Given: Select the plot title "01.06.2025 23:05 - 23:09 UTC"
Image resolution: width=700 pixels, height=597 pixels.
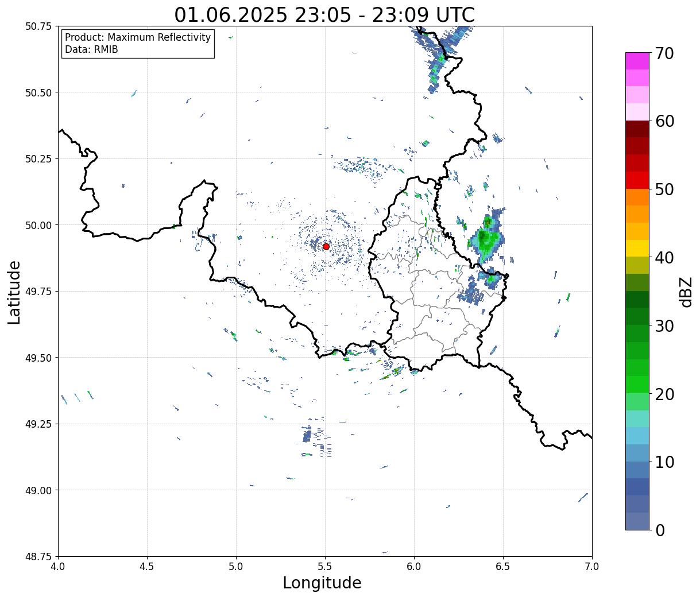Looking at the screenshot, I should coord(324,15).
